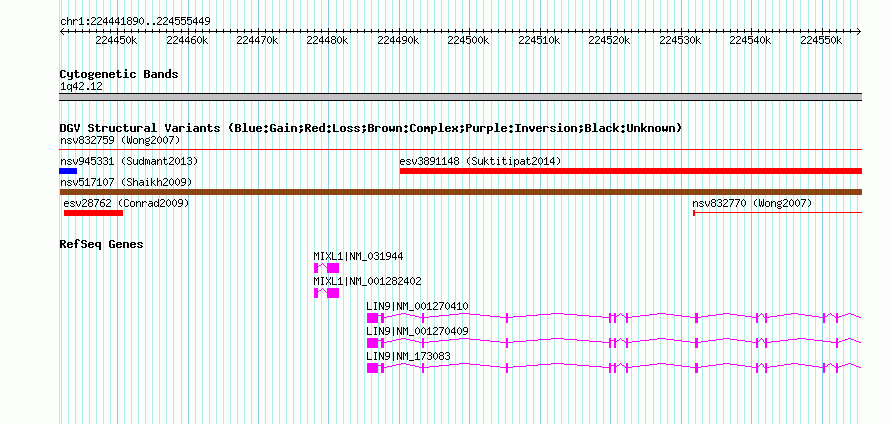The height and width of the screenshot is (424, 890).
Task: Click the thin red nsv832770 variant line
Action: point(778,213)
